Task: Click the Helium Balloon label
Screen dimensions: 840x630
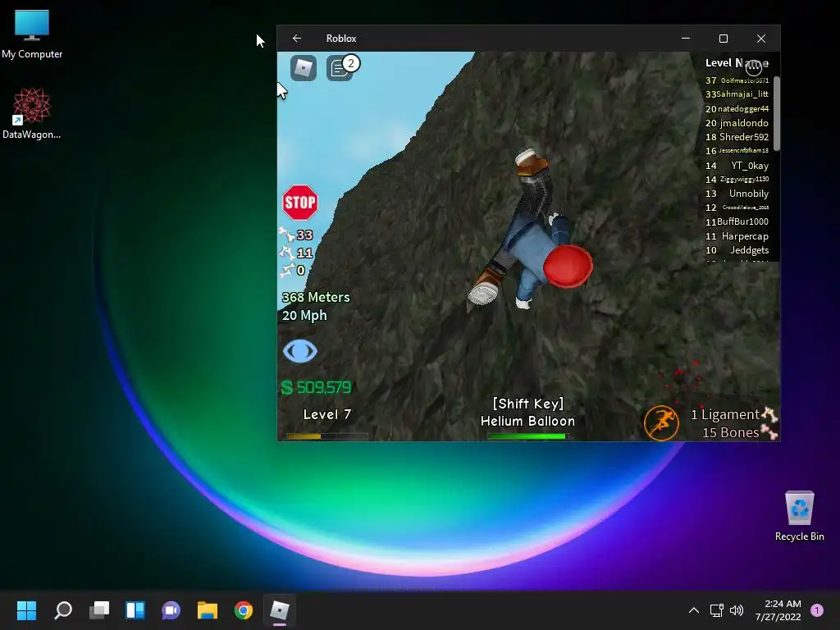Action: [527, 421]
